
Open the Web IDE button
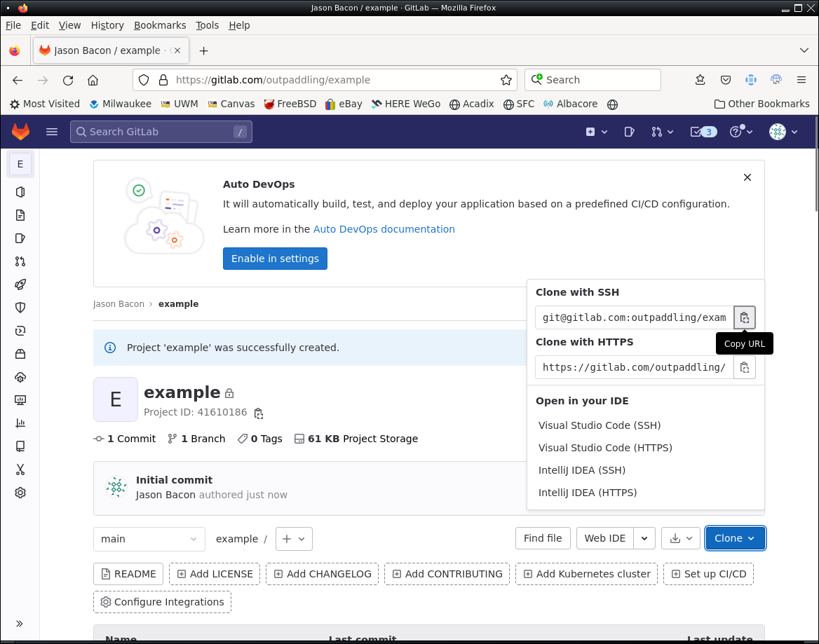[x=605, y=539]
